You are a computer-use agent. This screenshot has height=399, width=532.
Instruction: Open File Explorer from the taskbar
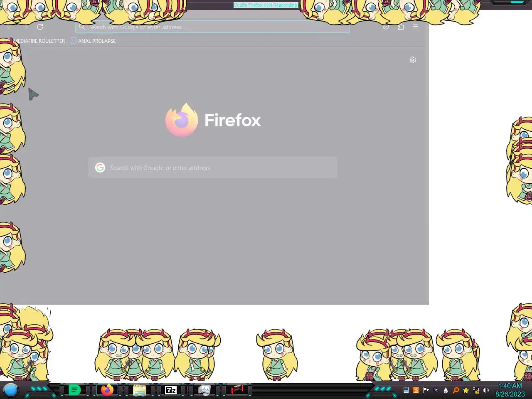tap(140, 390)
